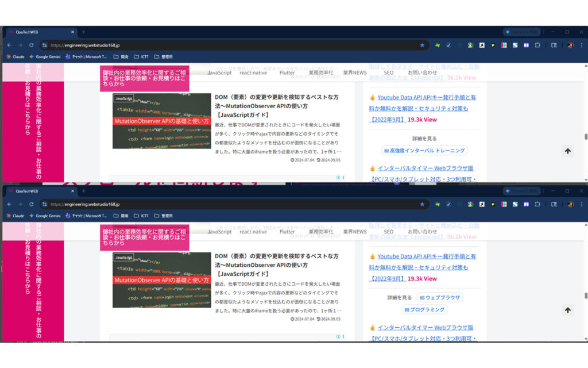The height and width of the screenshot is (368, 588).
Task: Click the bookmark star in the upper window
Action: (422, 45)
